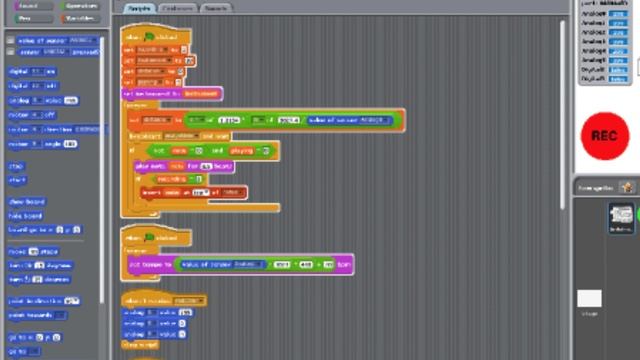Tick the checkbox beside 'sensor pressed?' block
The height and width of the screenshot is (360, 640).
pos(11,52)
